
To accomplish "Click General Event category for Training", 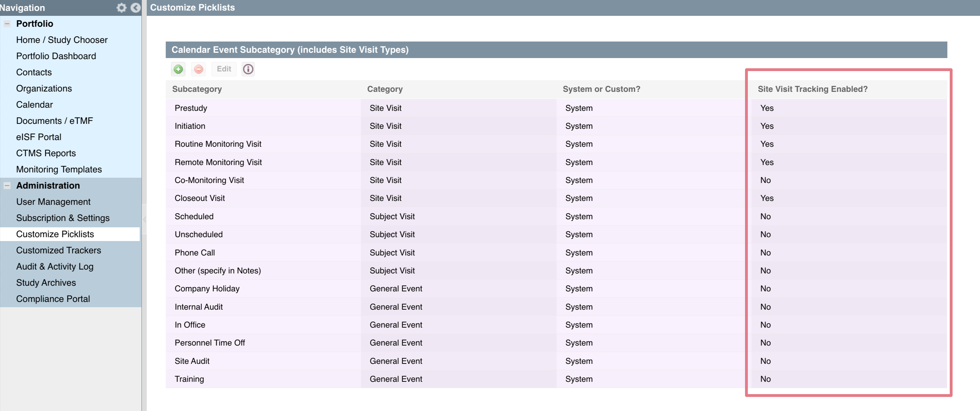I will click(x=396, y=379).
